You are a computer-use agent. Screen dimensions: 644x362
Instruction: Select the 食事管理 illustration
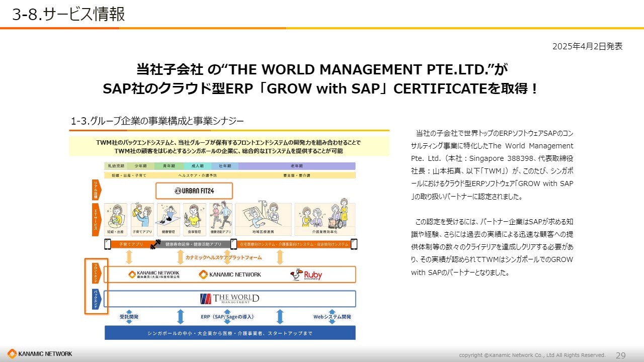[x=194, y=219]
